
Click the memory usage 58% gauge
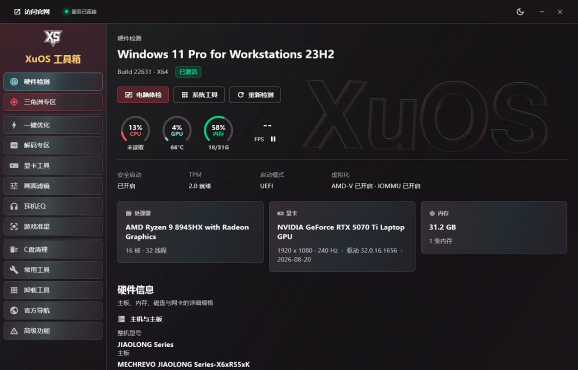tap(218, 130)
